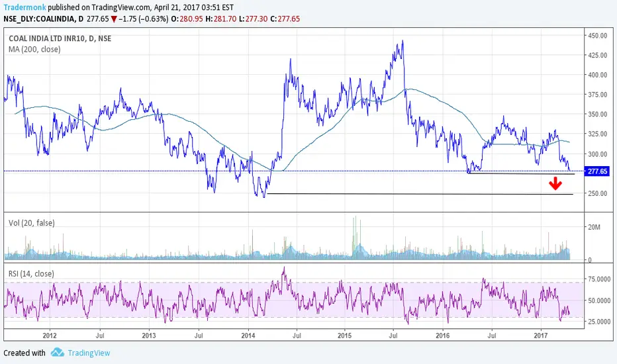
Task: Select the COAL INDIA LTD INR10 chart title
Action: click(60, 38)
